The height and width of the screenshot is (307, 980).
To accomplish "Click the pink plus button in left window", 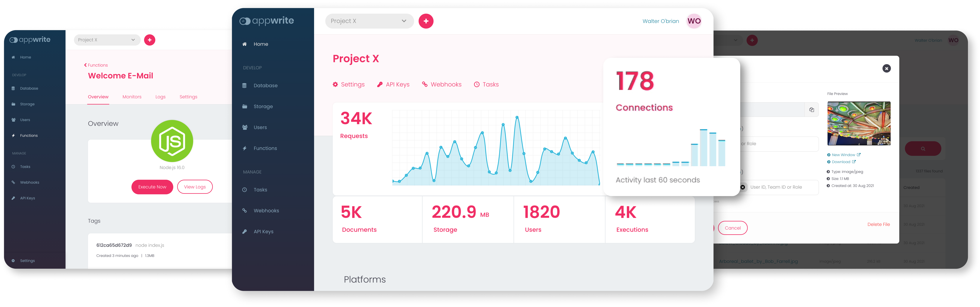I will pos(150,40).
